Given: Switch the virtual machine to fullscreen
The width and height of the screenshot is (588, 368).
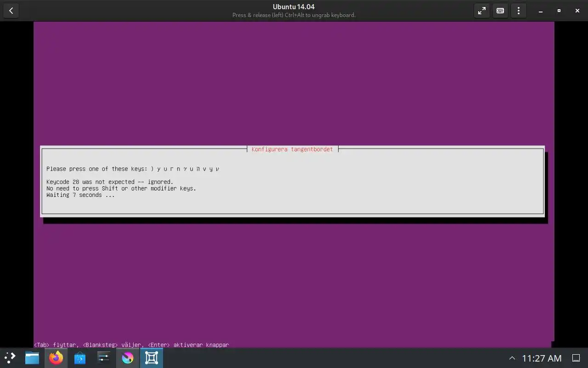Looking at the screenshot, I should click(482, 11).
